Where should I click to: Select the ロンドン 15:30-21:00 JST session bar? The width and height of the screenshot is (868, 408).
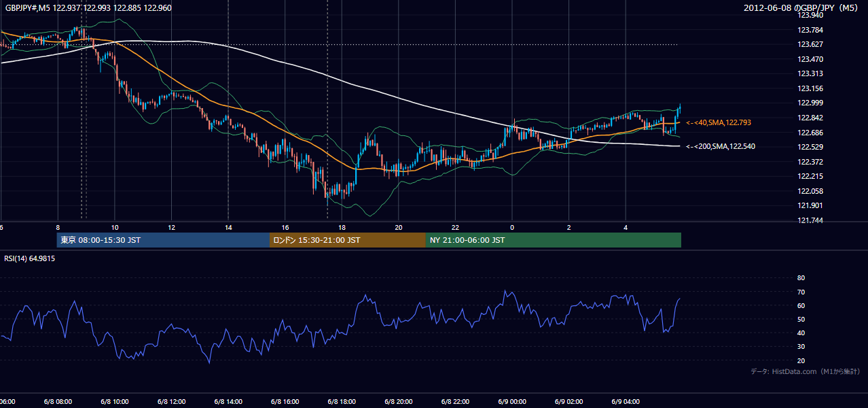click(x=348, y=240)
